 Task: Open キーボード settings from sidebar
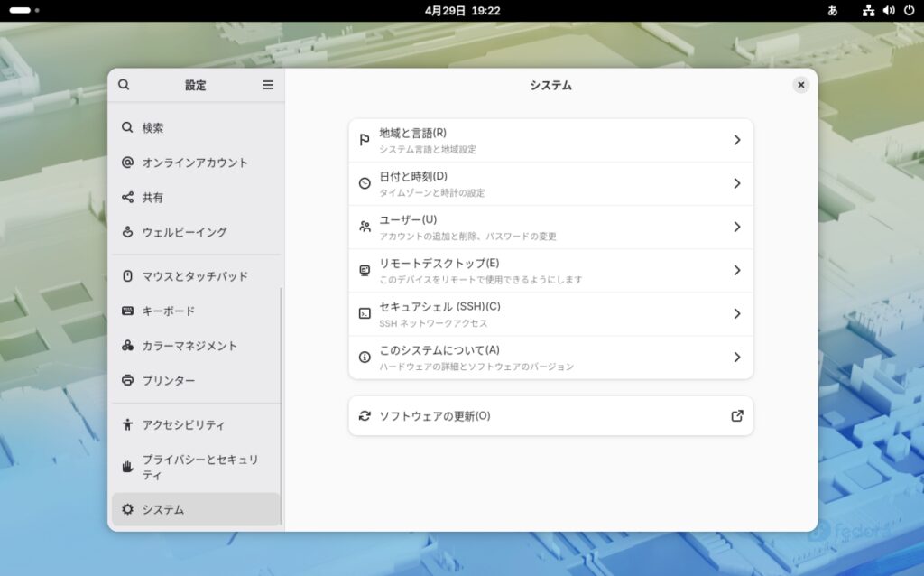tap(168, 311)
